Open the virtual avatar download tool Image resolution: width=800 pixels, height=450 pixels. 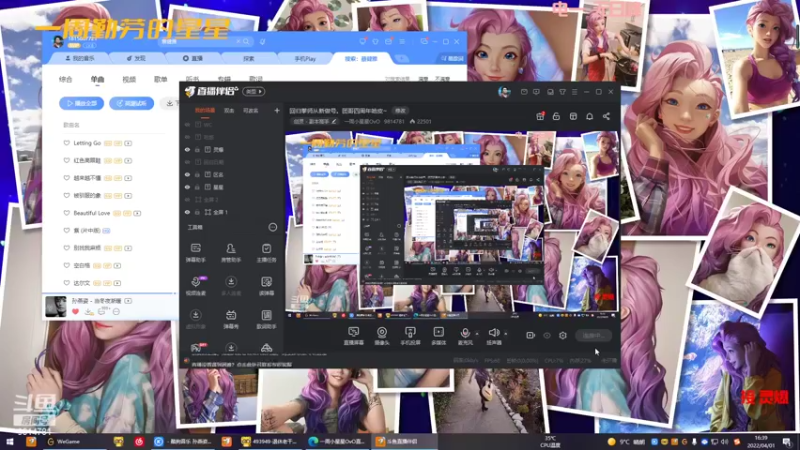click(195, 319)
